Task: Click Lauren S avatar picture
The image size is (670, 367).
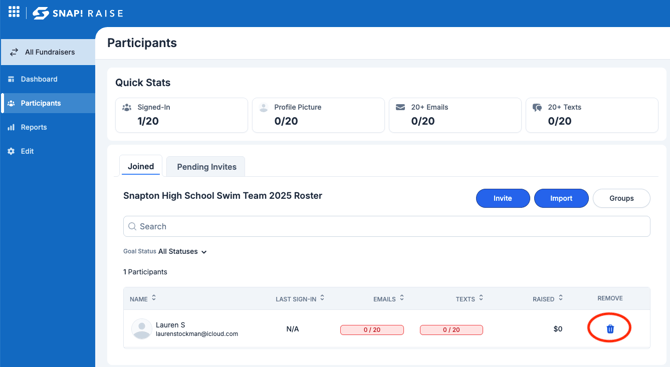Action: [x=142, y=329]
